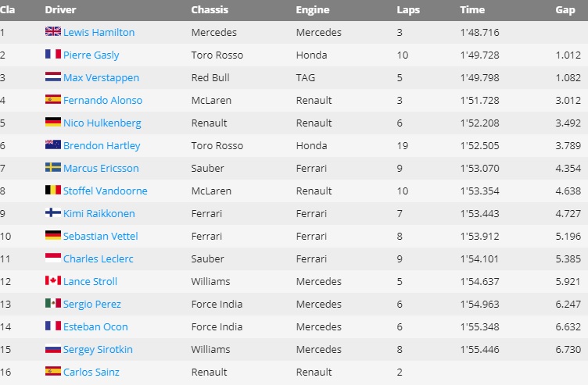Click the Monaco flag beside Charles Leclerc
Screen dimensions: 588x385
[53, 258]
